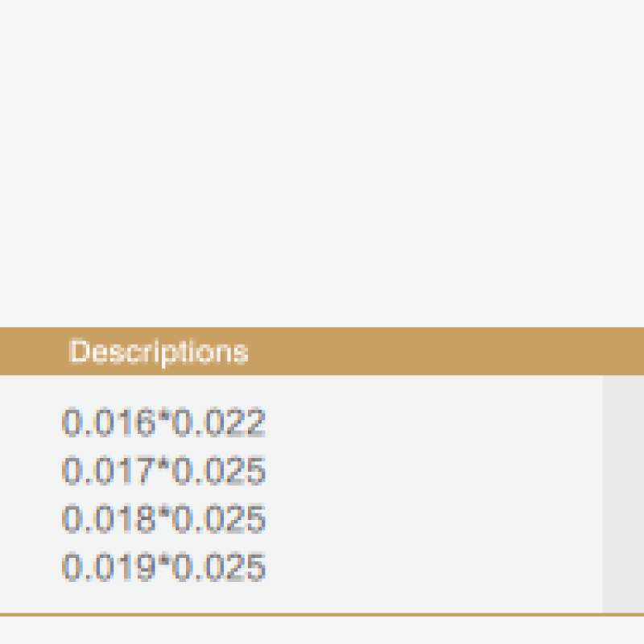Click blank area below the list's bottom border
644x644 pixels.
322,630
